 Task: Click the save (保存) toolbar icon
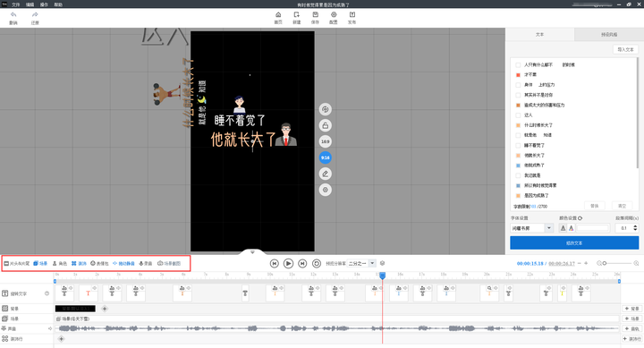tap(315, 15)
